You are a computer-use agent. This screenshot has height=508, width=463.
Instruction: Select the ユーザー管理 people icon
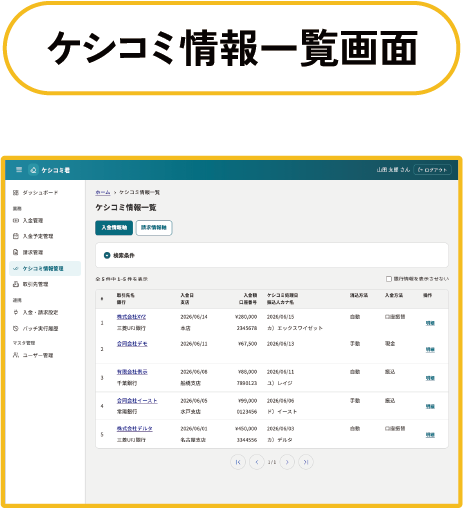click(15, 355)
